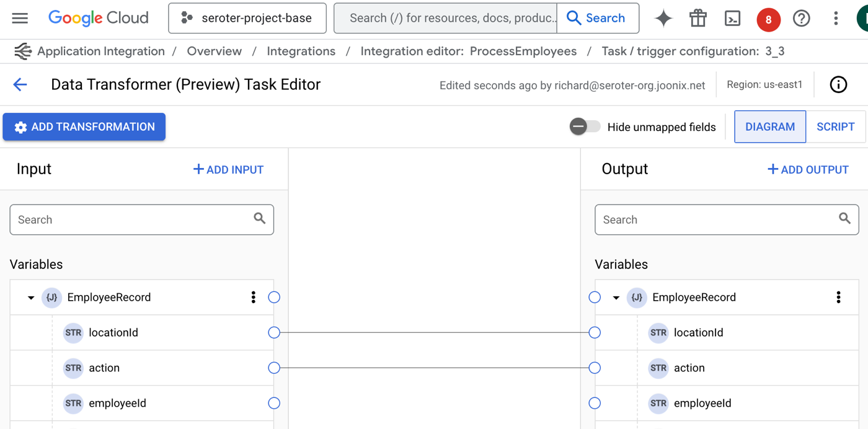Click ADD INPUT link
Viewport: 868px width, 429px height.
pyautogui.click(x=228, y=169)
